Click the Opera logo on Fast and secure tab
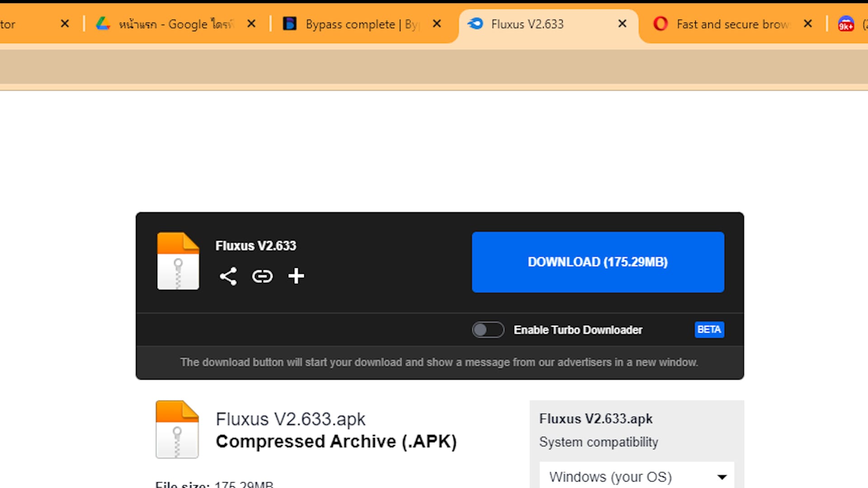The height and width of the screenshot is (488, 868). click(660, 24)
